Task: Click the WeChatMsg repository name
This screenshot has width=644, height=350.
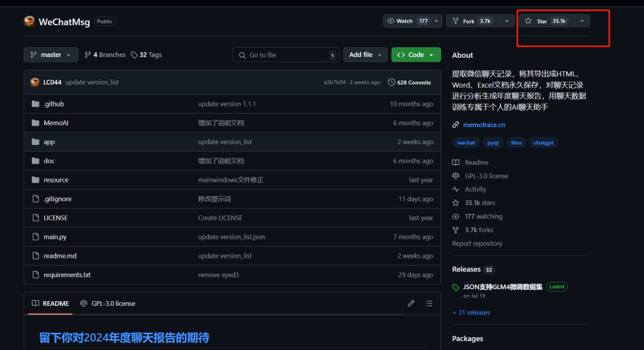Action: tap(64, 22)
